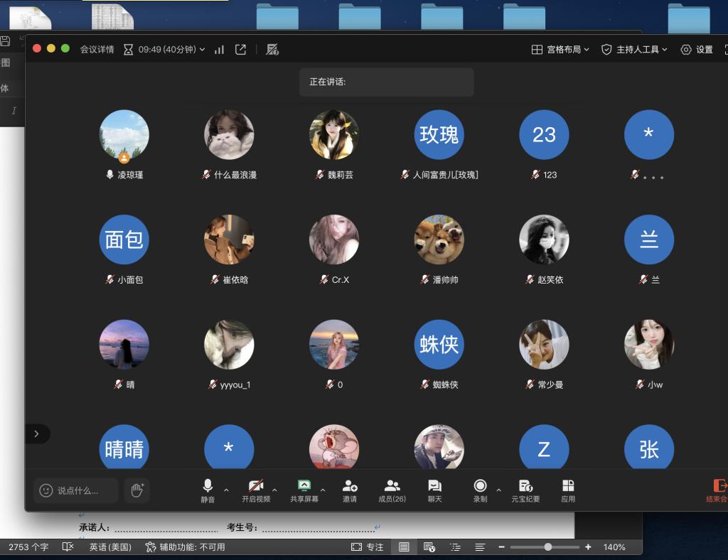Open the 聊天 chat panel
This screenshot has width=728, height=560.
[x=434, y=490]
